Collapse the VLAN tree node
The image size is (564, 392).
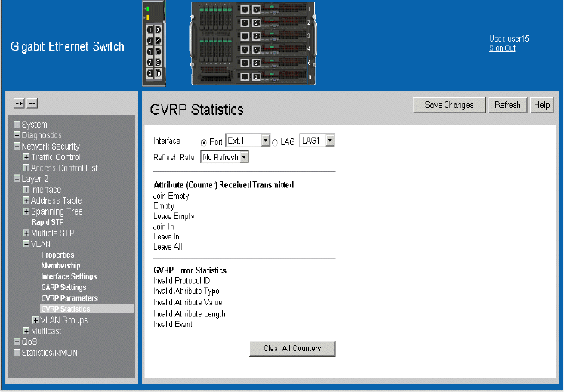[26, 244]
